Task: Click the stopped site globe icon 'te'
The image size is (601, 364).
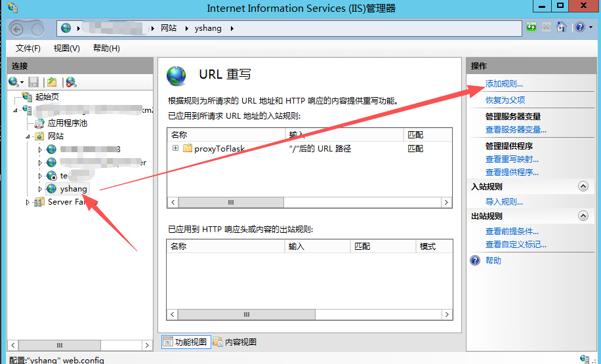Action: click(x=51, y=176)
